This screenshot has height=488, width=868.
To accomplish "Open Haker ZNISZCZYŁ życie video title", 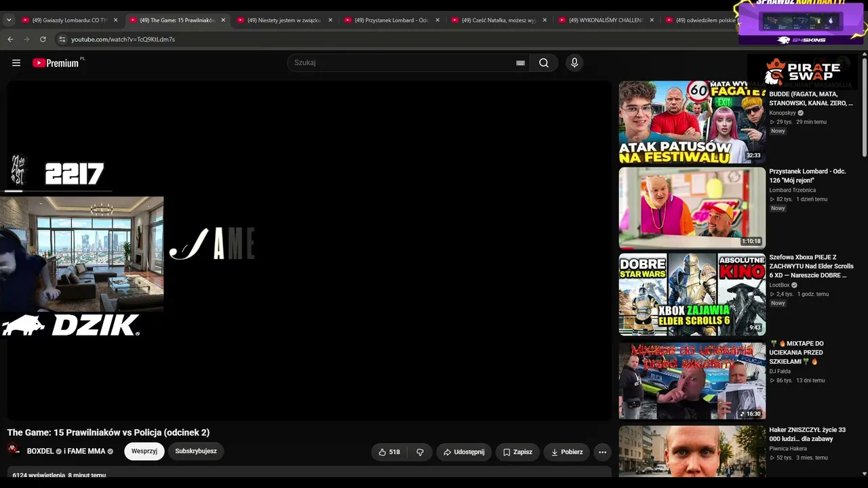I will click(x=807, y=434).
